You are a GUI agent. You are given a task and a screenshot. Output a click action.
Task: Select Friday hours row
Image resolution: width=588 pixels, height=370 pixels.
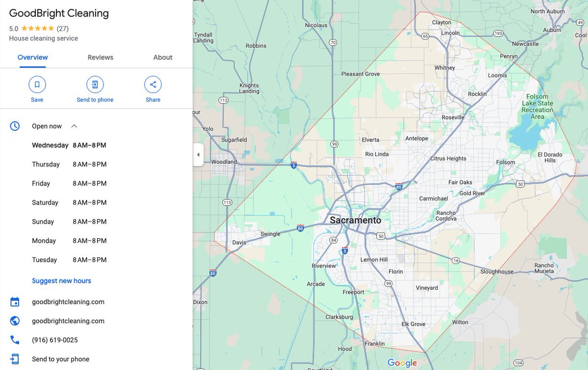pos(69,184)
